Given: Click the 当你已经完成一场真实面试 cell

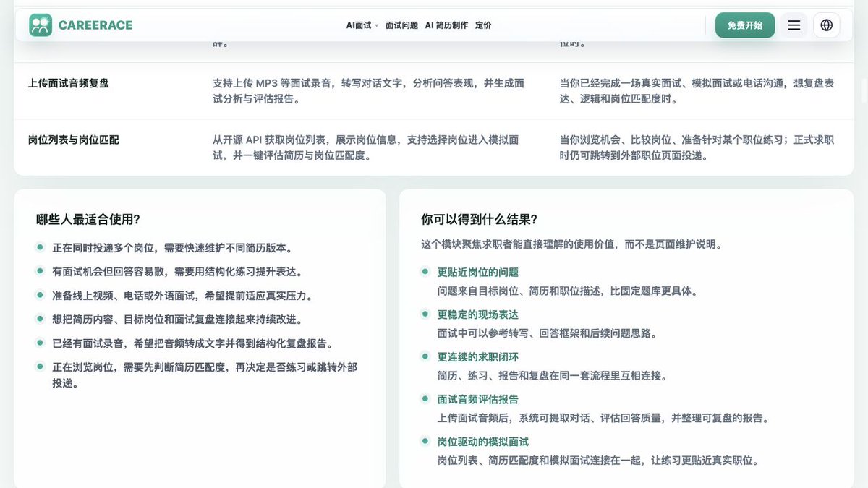Looking at the screenshot, I should click(697, 91).
